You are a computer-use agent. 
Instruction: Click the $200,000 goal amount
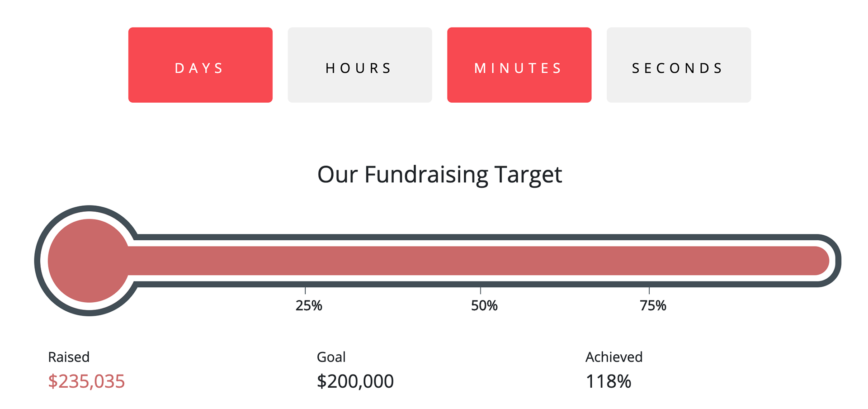click(355, 381)
